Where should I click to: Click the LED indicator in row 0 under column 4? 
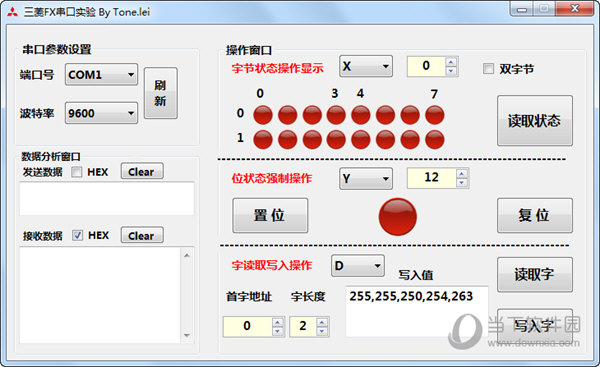(x=361, y=115)
